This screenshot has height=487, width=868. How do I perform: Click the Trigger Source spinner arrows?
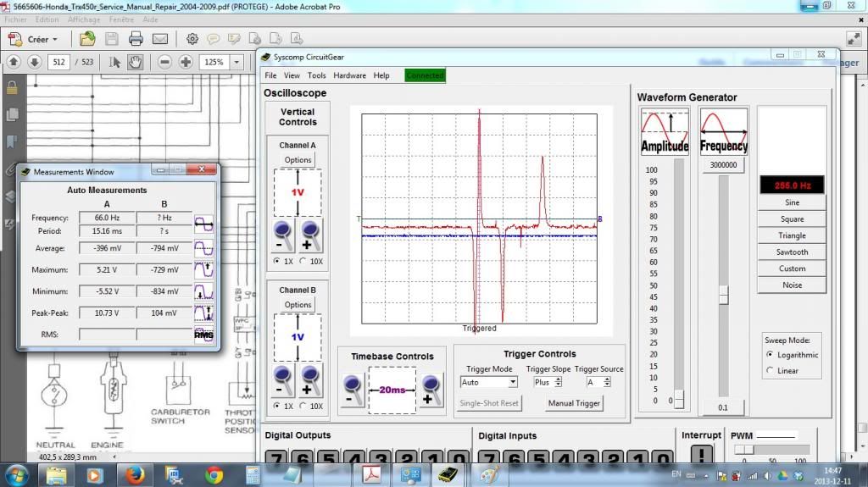pyautogui.click(x=607, y=382)
